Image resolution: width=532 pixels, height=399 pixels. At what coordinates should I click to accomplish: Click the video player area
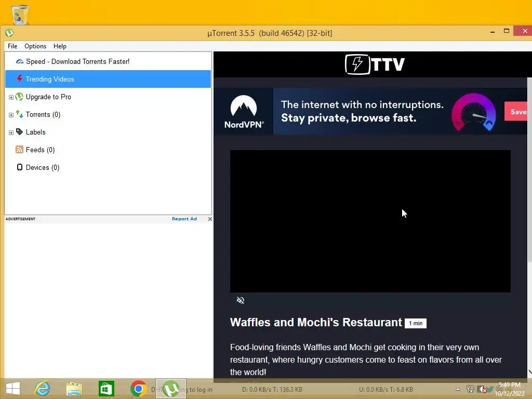tap(370, 221)
